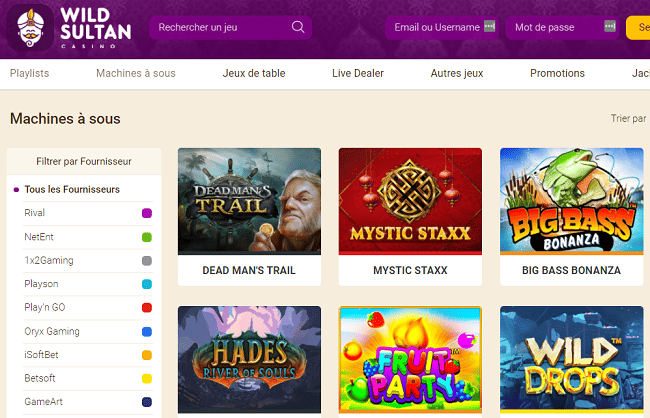The width and height of the screenshot is (650, 418).
Task: Go to Jeux de table tab
Action: tap(254, 73)
